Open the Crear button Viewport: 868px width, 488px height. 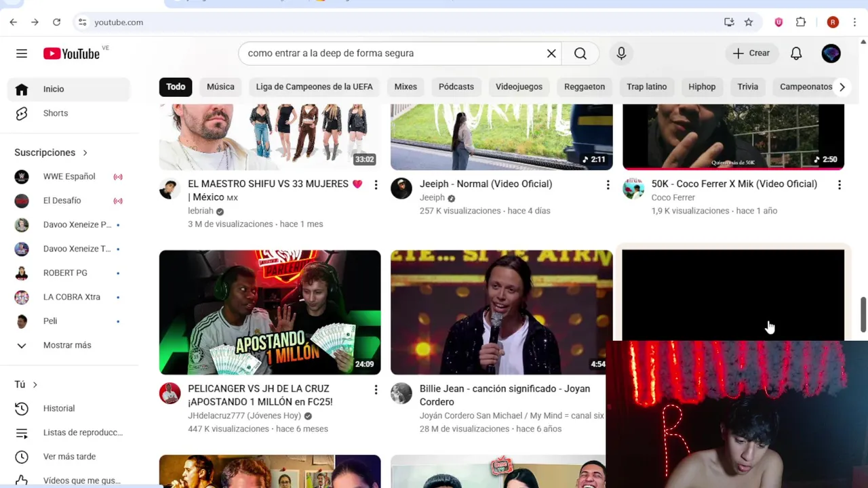pos(751,53)
